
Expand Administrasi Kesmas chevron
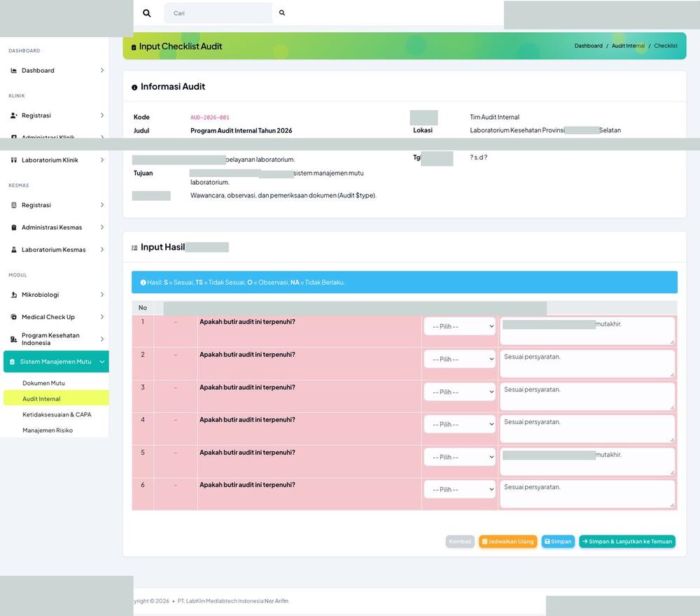tap(102, 227)
